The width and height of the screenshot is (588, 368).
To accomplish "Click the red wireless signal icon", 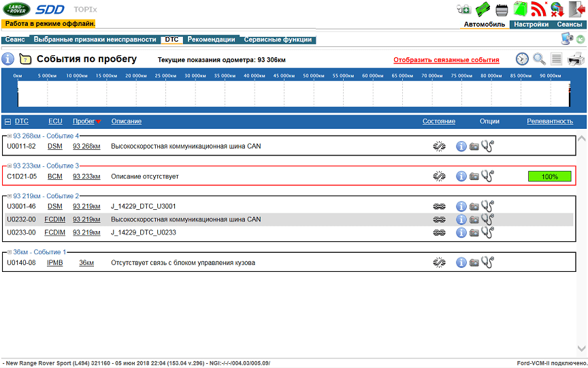I will click(539, 9).
